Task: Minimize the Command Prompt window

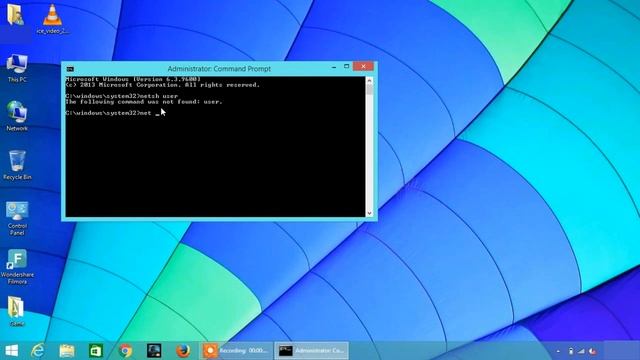Action: (x=334, y=67)
